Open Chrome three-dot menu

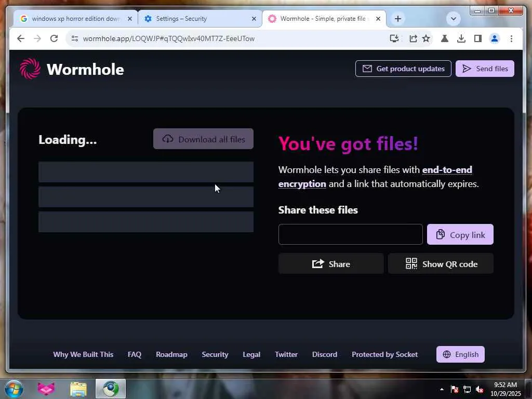tap(511, 38)
